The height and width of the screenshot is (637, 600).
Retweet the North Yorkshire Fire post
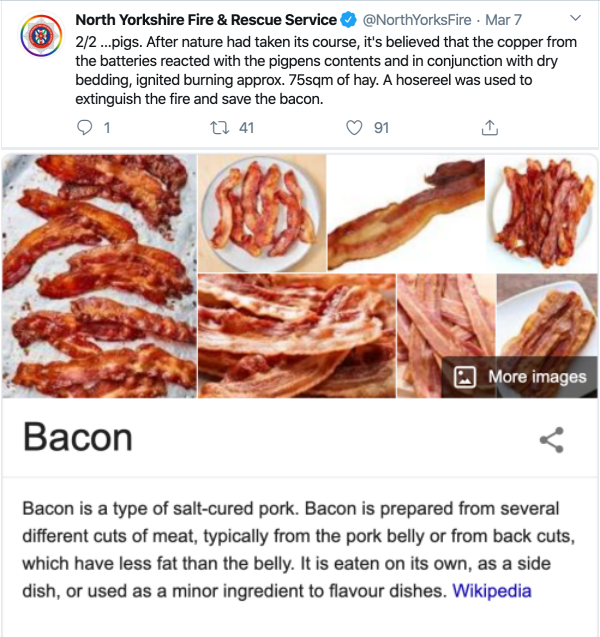pos(220,128)
